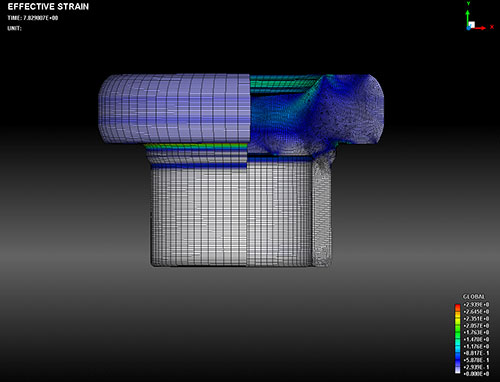The width and height of the screenshot is (500, 382).
Task: Click the white origin cube of triad
Action: pos(471,25)
